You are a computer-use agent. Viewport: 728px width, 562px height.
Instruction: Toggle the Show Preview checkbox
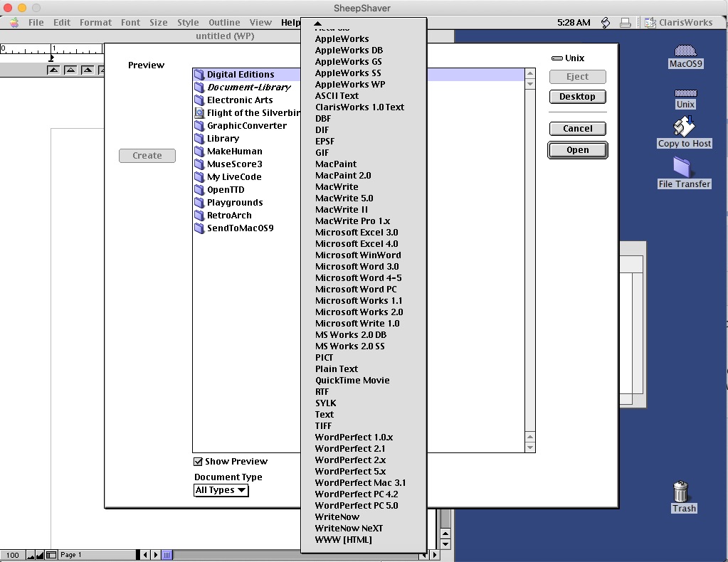(x=199, y=462)
